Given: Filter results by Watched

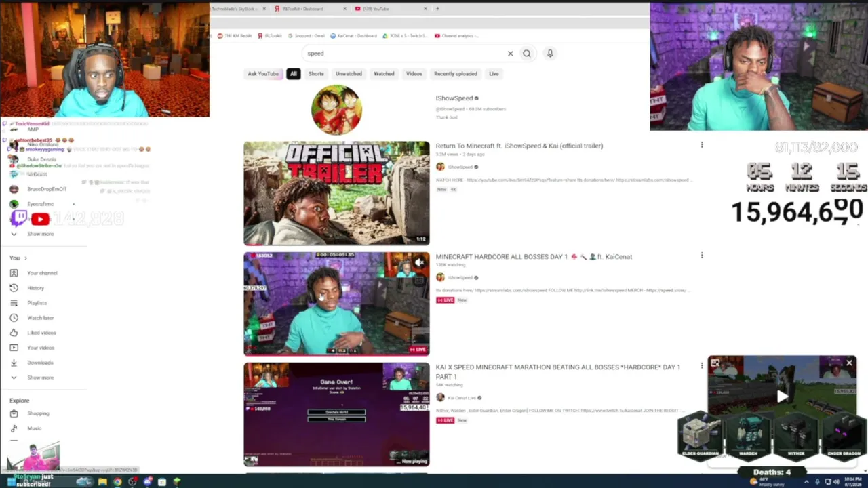Looking at the screenshot, I should (384, 74).
